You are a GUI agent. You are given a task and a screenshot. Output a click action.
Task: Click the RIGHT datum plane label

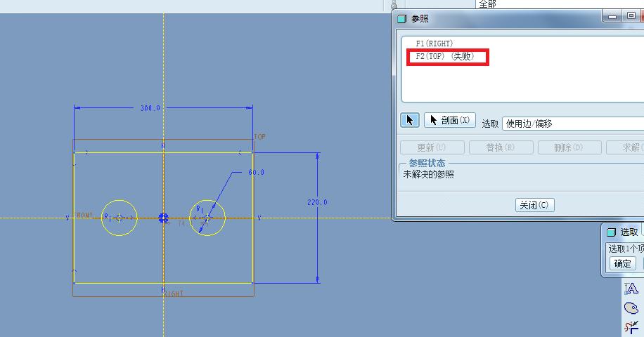click(174, 294)
